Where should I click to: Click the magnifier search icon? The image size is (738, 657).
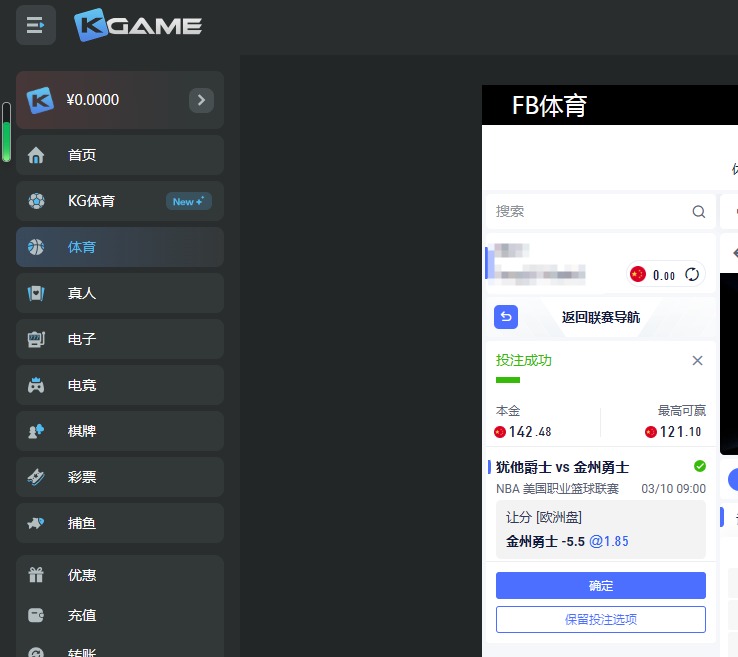[x=699, y=212]
